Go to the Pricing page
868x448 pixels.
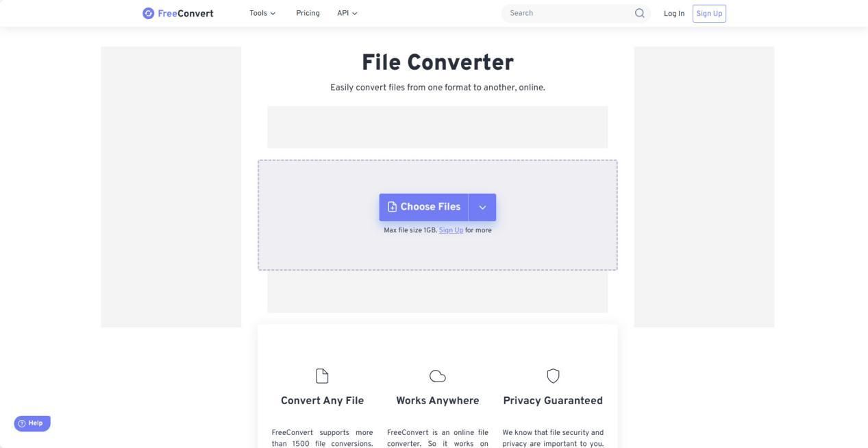[x=308, y=13]
